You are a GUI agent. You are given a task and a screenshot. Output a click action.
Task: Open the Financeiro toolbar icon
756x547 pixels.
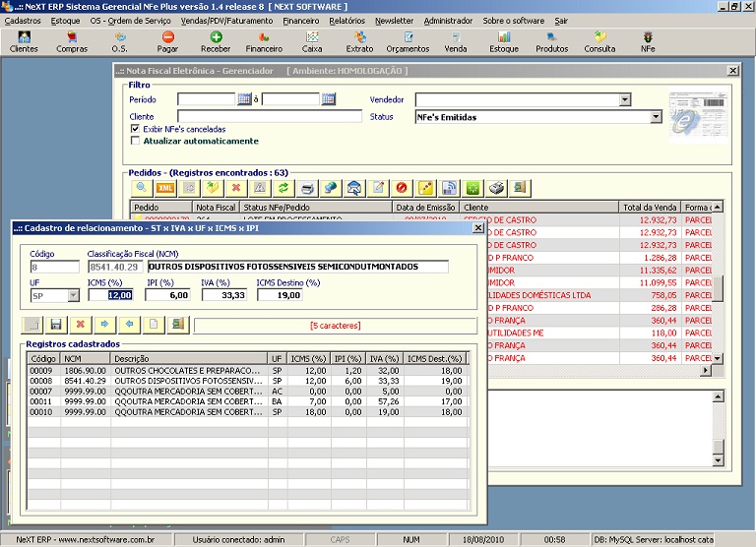point(264,42)
